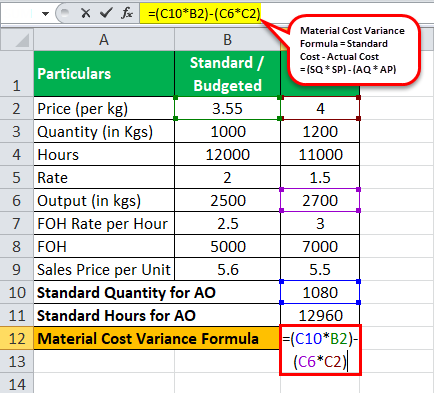Click the 'FOH' label cell in row 8
This screenshot has width=434, height=393.
(104, 247)
